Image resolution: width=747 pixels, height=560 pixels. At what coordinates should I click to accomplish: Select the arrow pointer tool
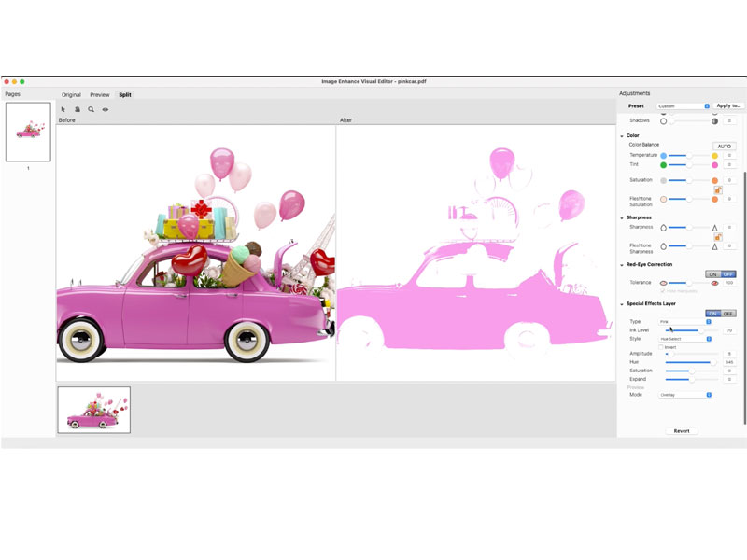[x=63, y=109]
